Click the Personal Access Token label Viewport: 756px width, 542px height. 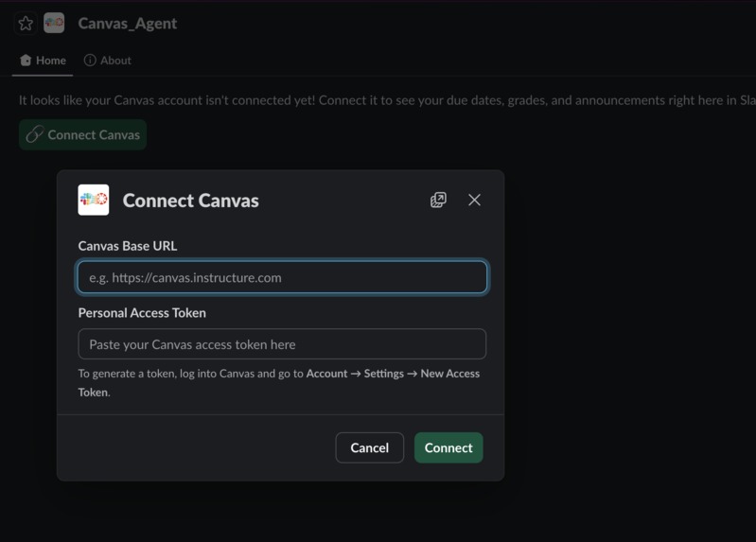[x=142, y=313]
